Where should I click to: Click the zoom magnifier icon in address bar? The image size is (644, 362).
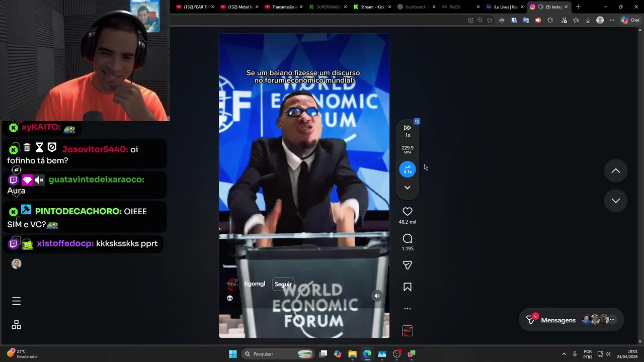tap(480, 20)
